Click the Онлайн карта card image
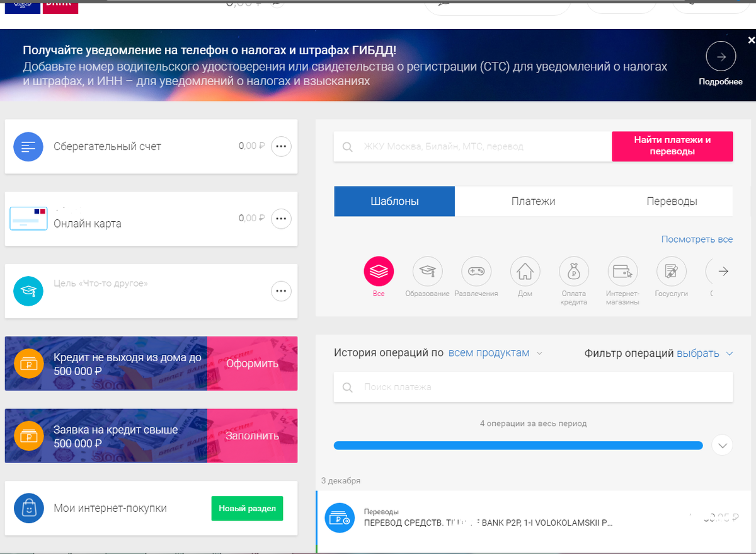Screen dimensions: 756x554 (29, 218)
